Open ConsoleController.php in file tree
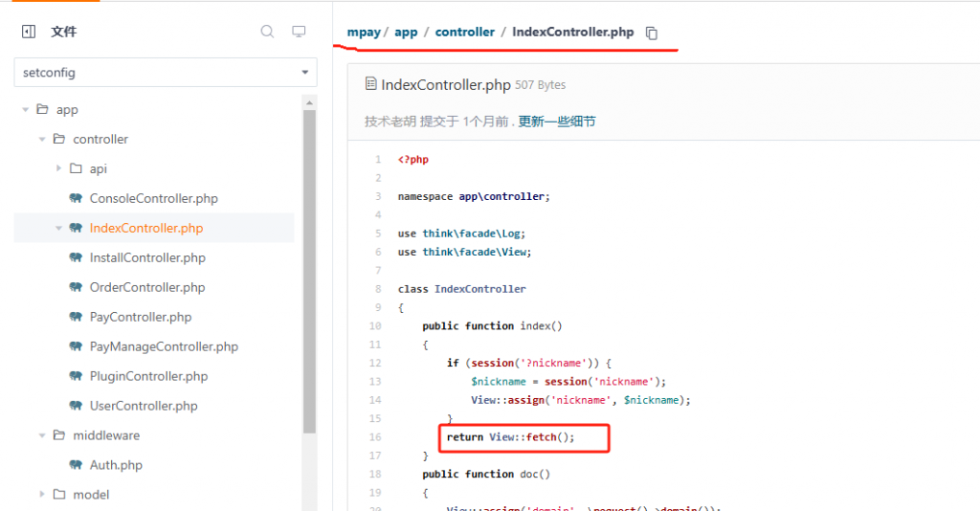The image size is (980, 511). click(154, 199)
